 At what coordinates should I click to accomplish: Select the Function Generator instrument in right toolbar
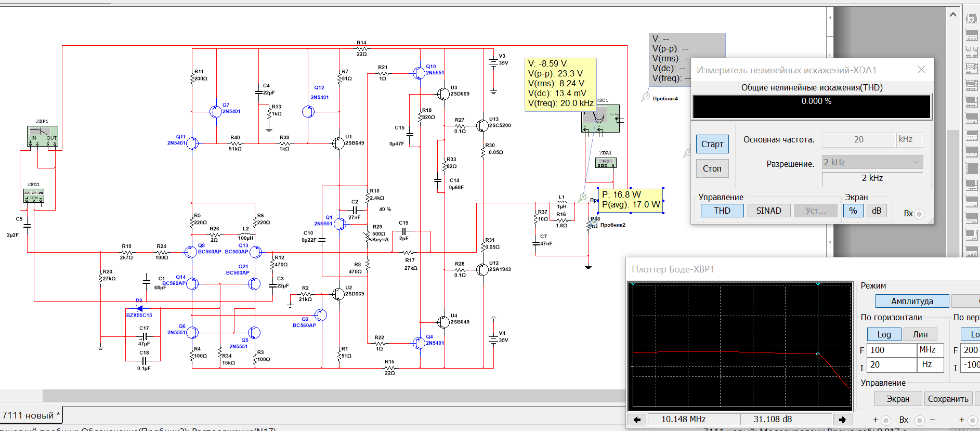[971, 35]
